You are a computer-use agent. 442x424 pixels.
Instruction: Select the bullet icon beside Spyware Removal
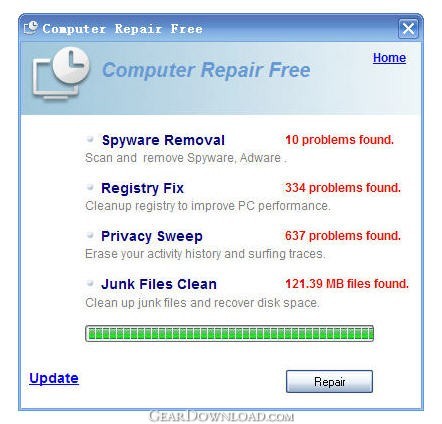pos(90,139)
